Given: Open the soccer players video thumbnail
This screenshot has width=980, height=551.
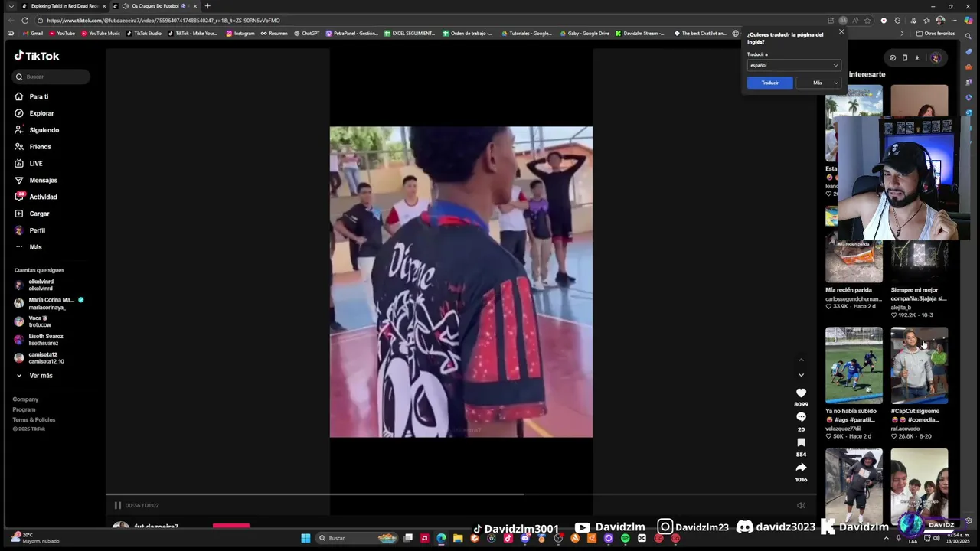Looking at the screenshot, I should pyautogui.click(x=854, y=366).
